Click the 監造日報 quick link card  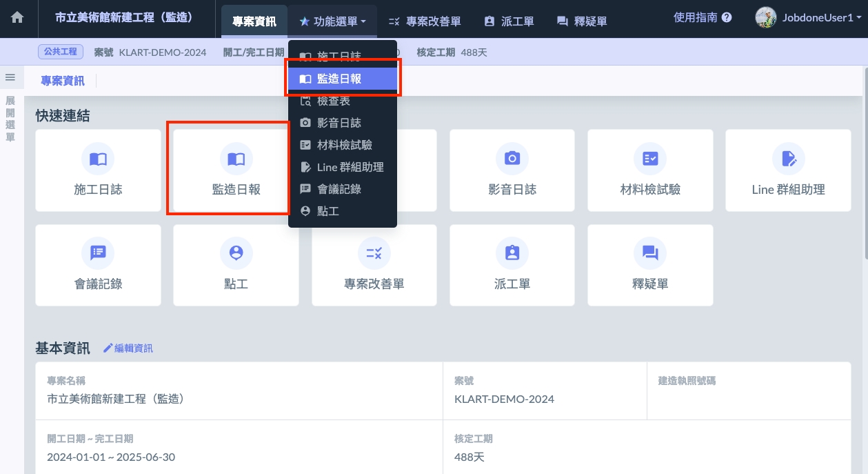236,170
